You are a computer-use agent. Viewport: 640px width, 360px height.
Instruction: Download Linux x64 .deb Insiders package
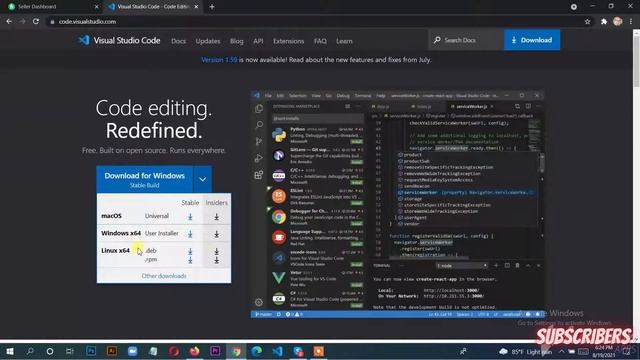pyautogui.click(x=216, y=251)
